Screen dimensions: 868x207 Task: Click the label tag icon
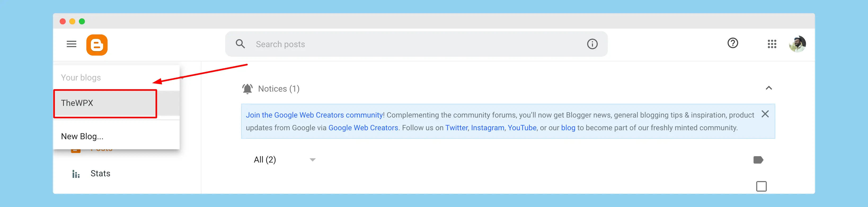tap(758, 160)
